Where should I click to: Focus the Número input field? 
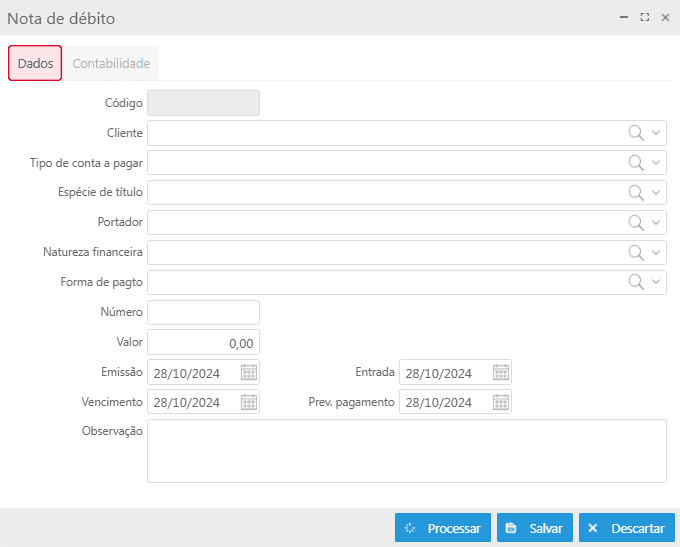[203, 313]
